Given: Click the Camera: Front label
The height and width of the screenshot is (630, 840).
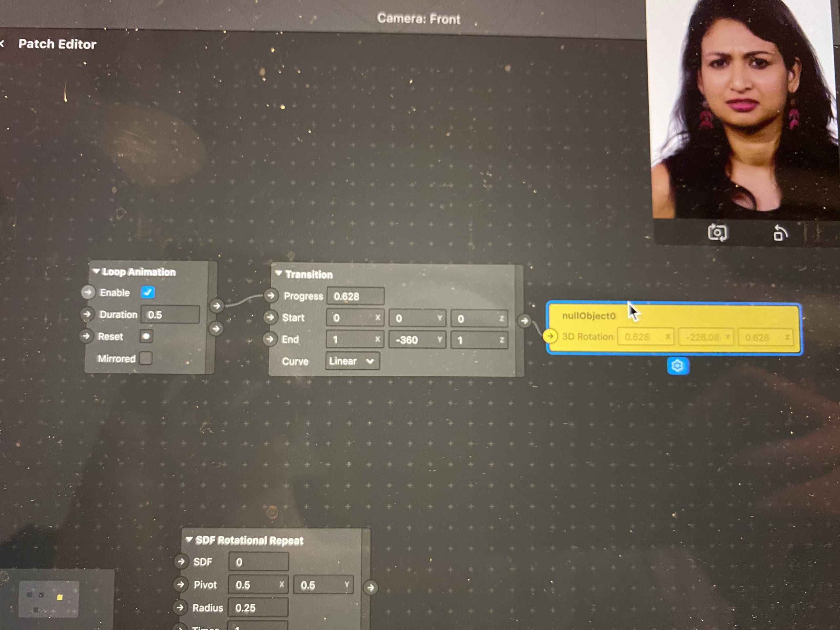Looking at the screenshot, I should tap(418, 19).
